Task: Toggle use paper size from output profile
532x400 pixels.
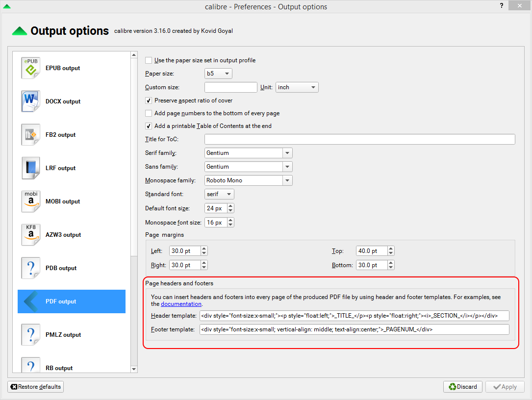Action: (x=149, y=60)
